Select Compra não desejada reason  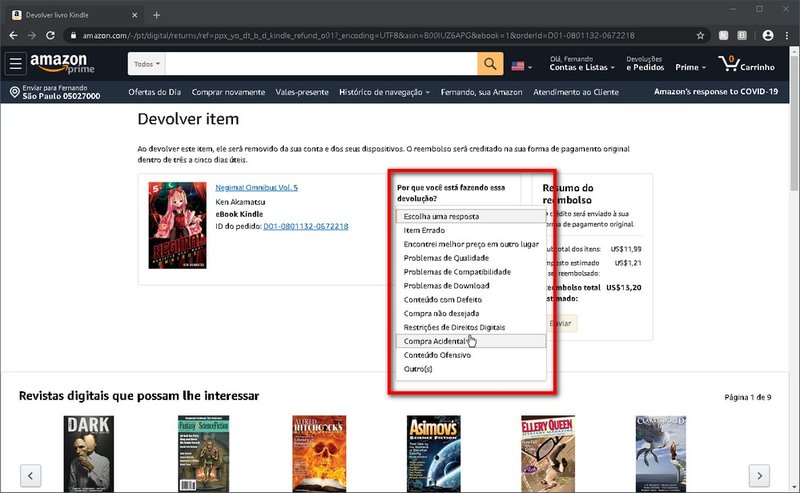(x=470, y=313)
